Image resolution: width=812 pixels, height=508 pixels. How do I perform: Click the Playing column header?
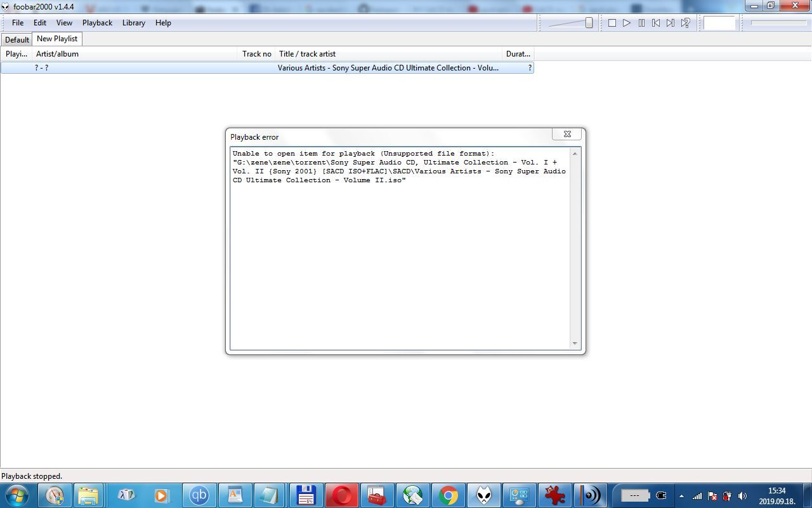click(16, 54)
